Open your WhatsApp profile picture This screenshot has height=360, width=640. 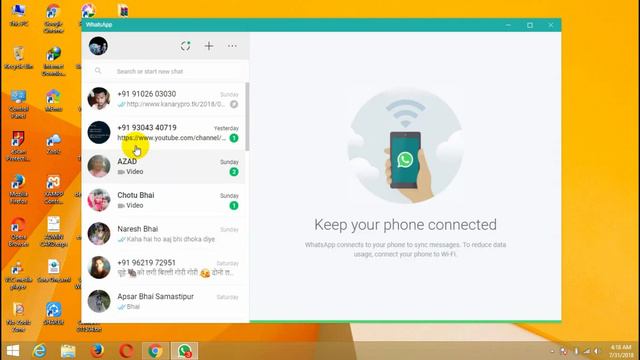point(98,46)
